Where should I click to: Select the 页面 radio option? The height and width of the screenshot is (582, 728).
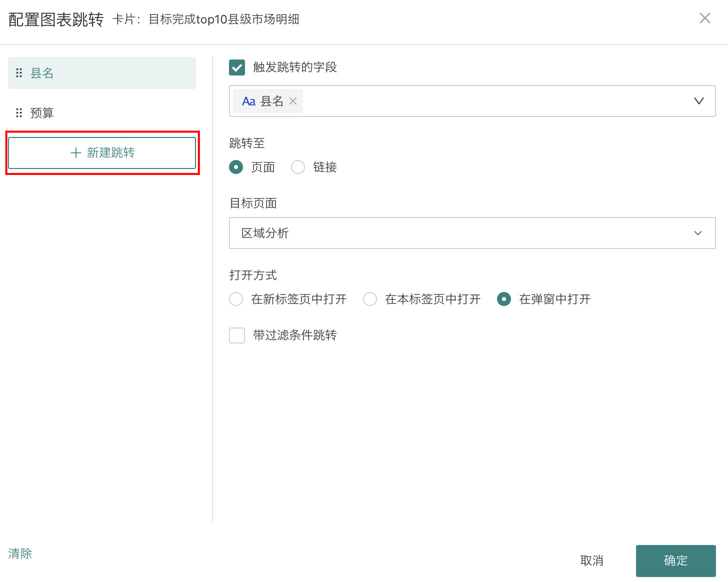[x=236, y=167]
